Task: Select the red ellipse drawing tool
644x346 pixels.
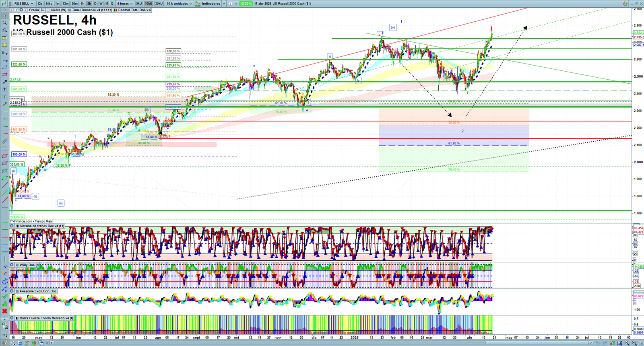Action: tap(4, 156)
